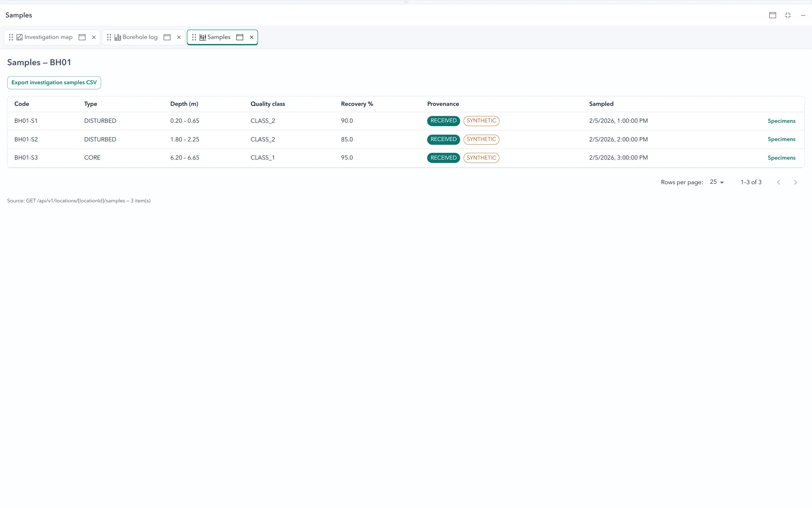Pop out the Investigation map tab window icon
Viewport: 812px width, 508px height.
82,37
